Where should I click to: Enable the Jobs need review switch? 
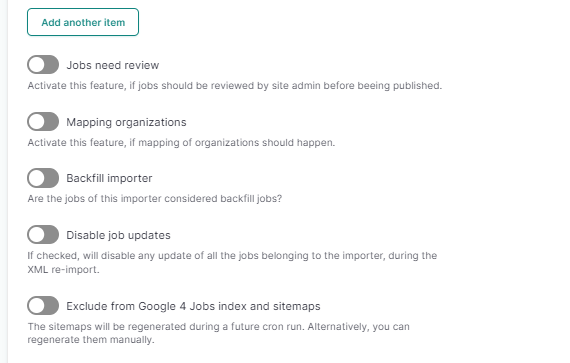[43, 65]
